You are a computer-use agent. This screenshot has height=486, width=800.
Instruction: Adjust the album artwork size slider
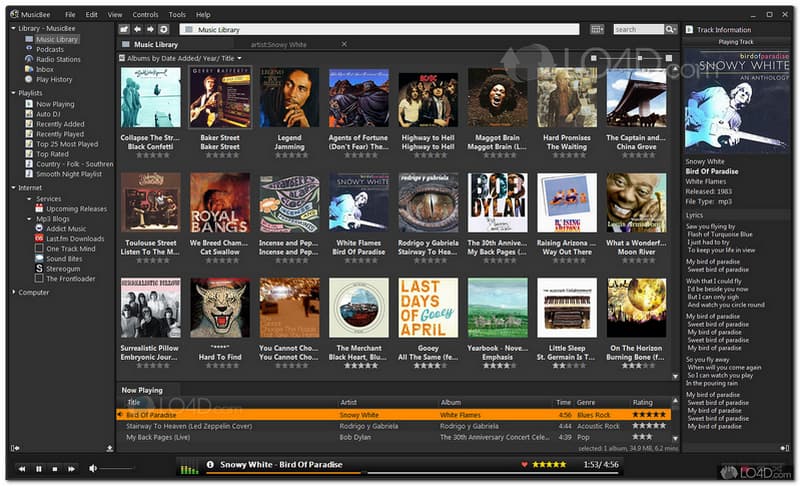click(x=631, y=58)
